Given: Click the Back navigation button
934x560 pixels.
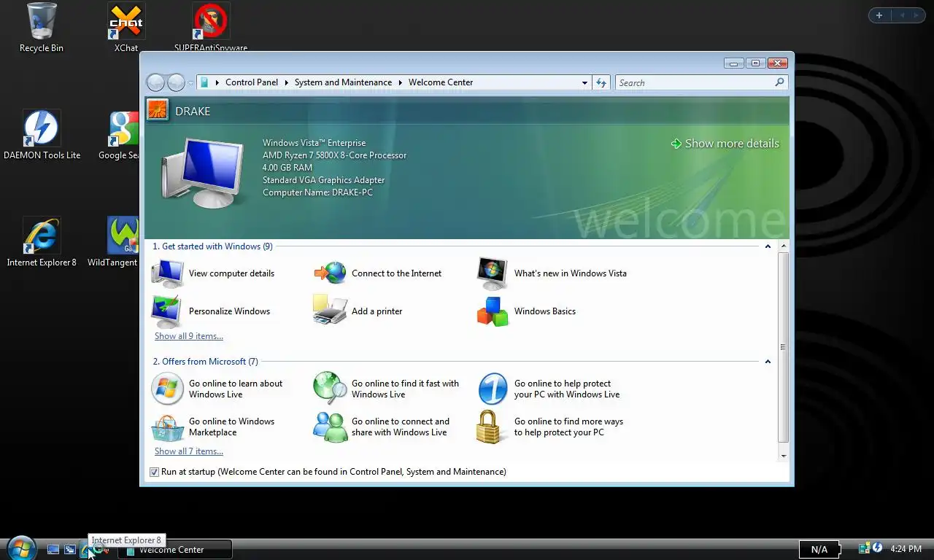Looking at the screenshot, I should pyautogui.click(x=155, y=82).
